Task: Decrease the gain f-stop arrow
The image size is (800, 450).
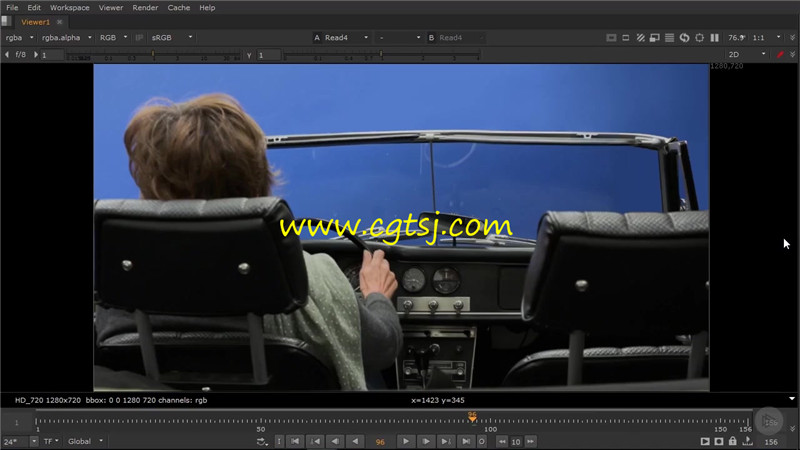Action: pyautogui.click(x=7, y=55)
